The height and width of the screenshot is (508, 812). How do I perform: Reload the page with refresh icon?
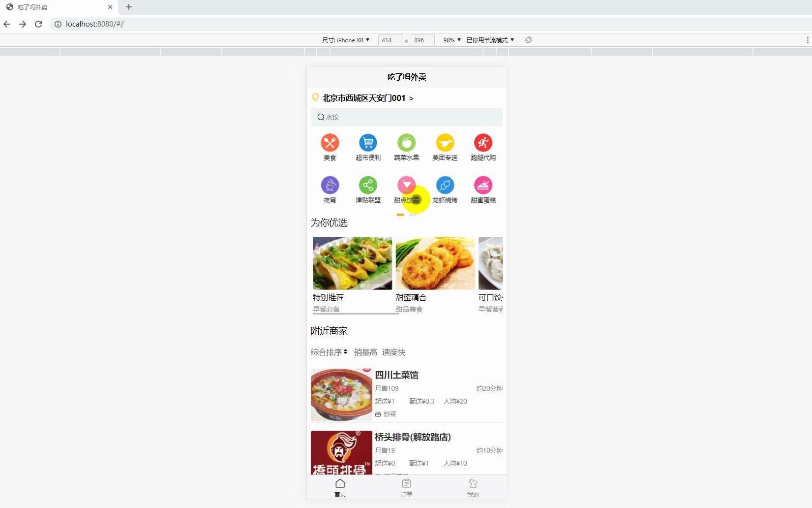coord(38,24)
